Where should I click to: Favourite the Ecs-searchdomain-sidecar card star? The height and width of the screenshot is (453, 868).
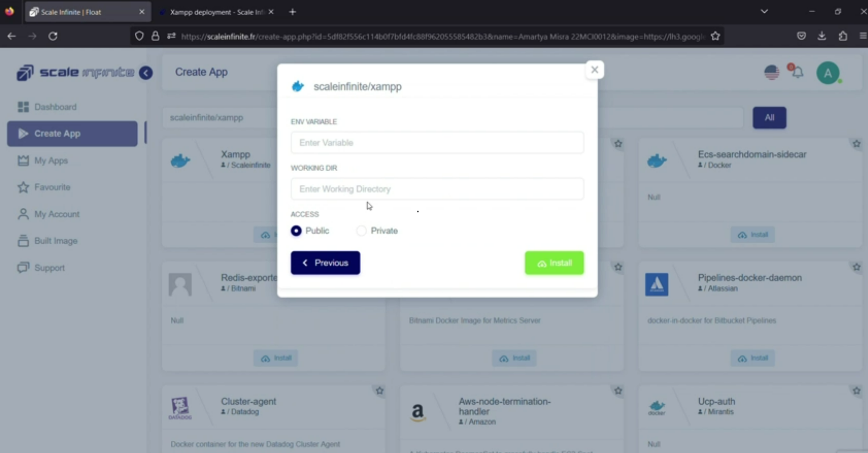pos(856,144)
